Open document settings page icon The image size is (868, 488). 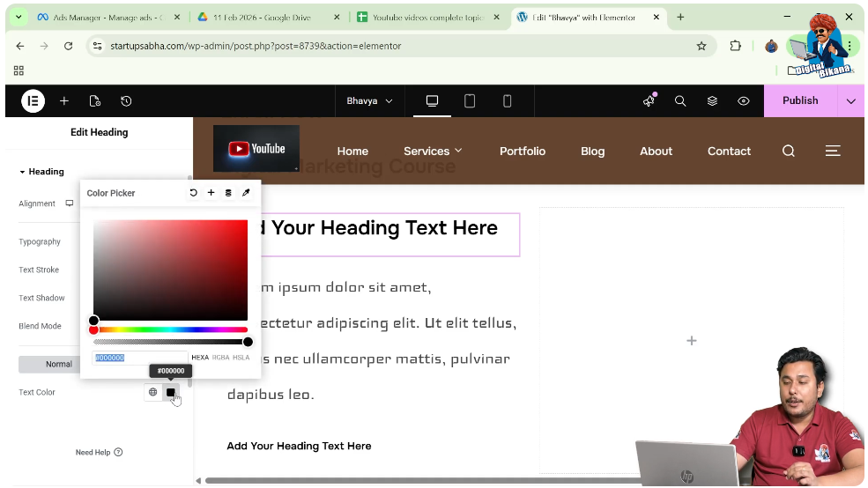click(x=94, y=100)
